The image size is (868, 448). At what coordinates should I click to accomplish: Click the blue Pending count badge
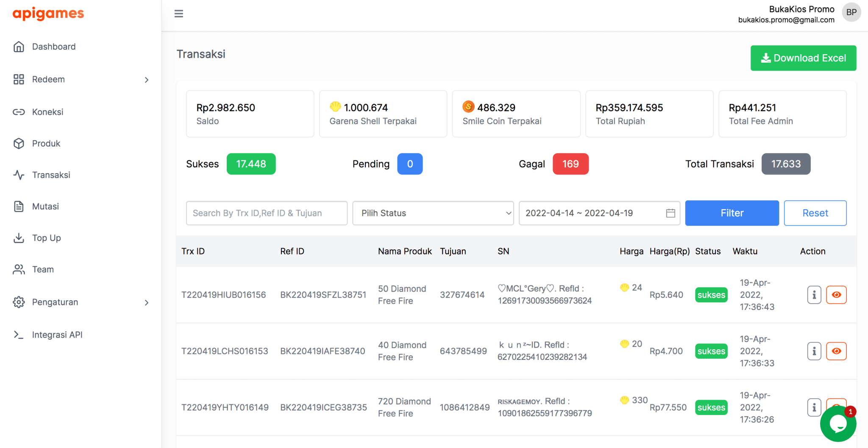[410, 164]
